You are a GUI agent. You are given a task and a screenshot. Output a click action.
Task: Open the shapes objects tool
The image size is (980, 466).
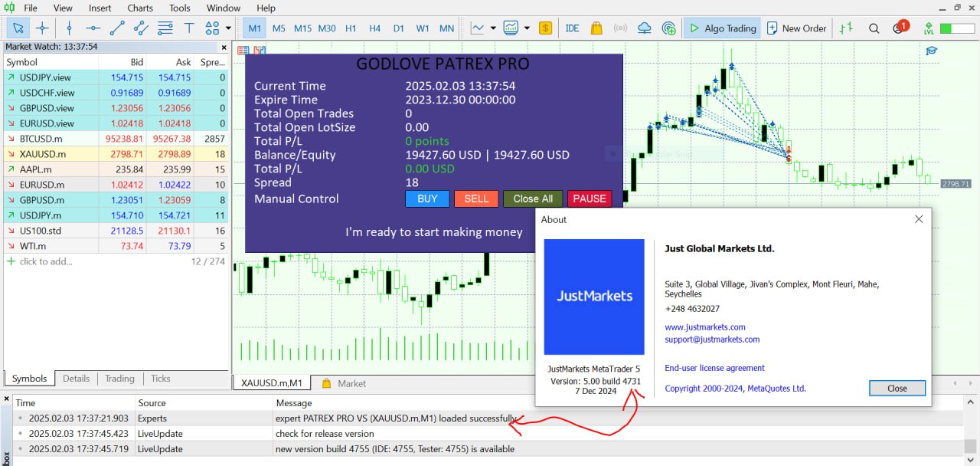(212, 28)
